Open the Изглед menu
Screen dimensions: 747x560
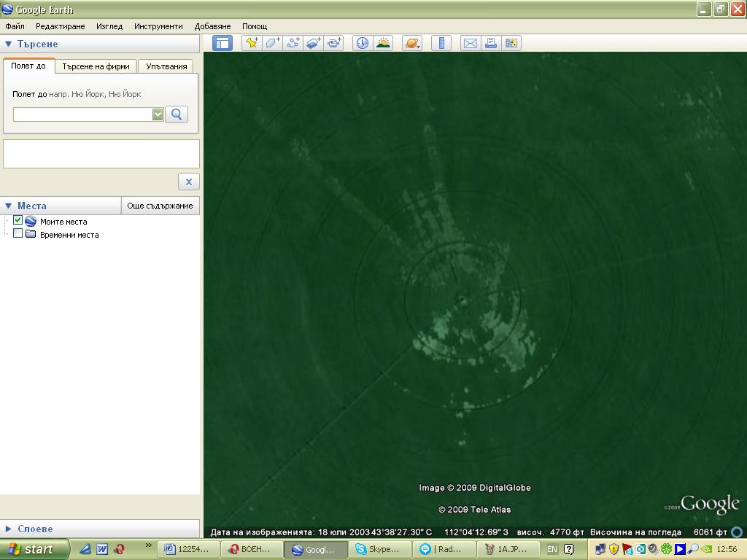click(x=109, y=26)
